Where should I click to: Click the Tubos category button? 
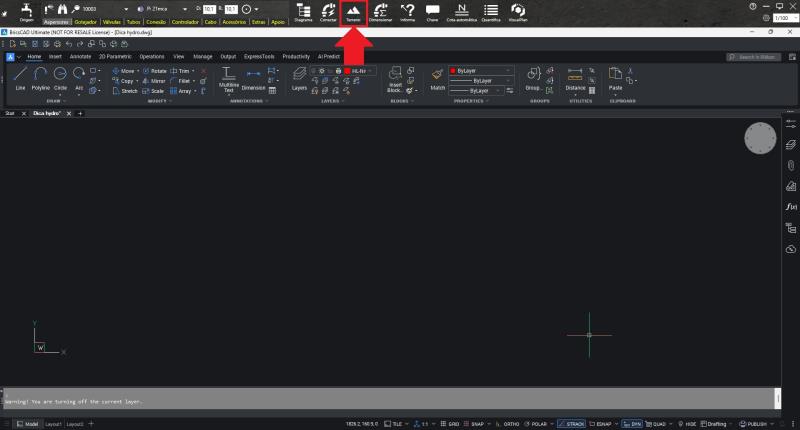click(x=134, y=20)
